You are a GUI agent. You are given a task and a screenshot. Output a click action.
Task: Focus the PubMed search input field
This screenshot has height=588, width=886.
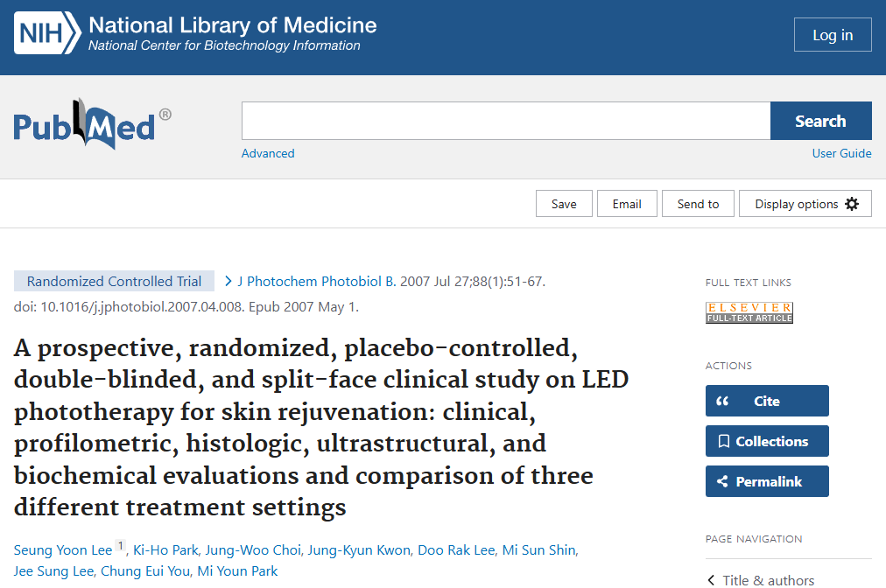[506, 121]
